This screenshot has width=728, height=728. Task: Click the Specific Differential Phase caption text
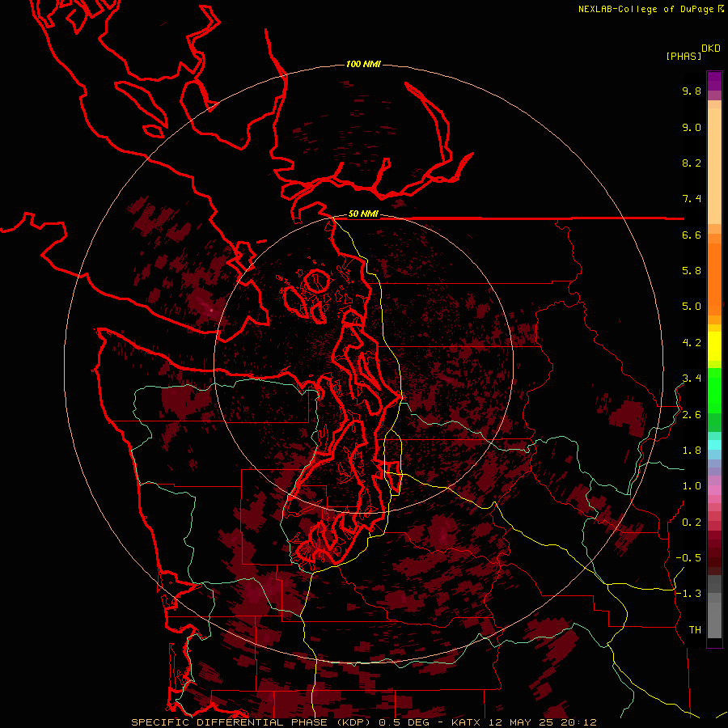(252, 722)
